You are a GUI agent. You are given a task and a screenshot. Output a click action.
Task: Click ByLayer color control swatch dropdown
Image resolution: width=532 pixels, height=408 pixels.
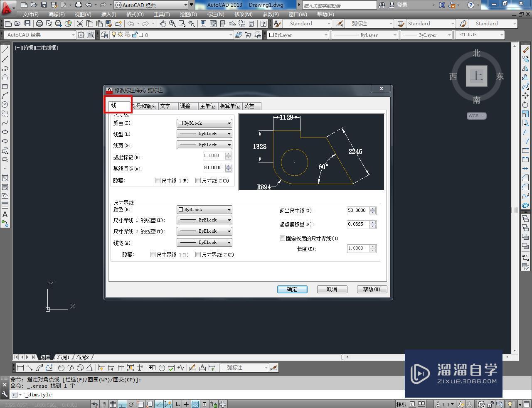(x=298, y=35)
